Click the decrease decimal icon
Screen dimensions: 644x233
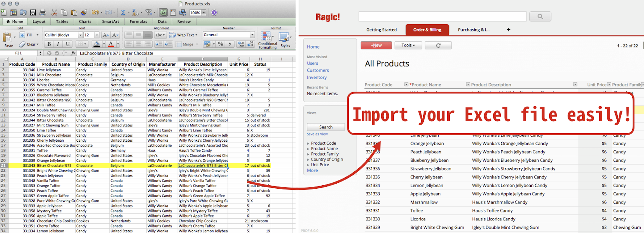point(251,44)
